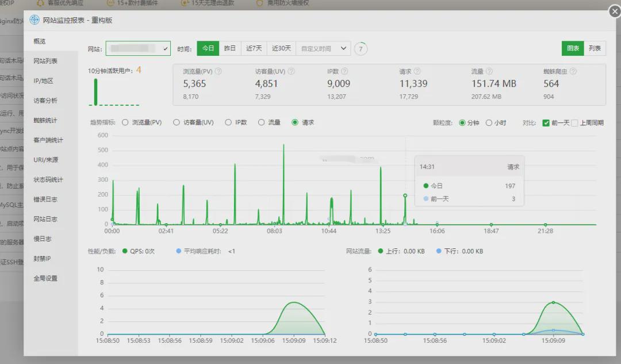
Task: Go to 状态码统计 in the sidebar
Action: (48, 179)
